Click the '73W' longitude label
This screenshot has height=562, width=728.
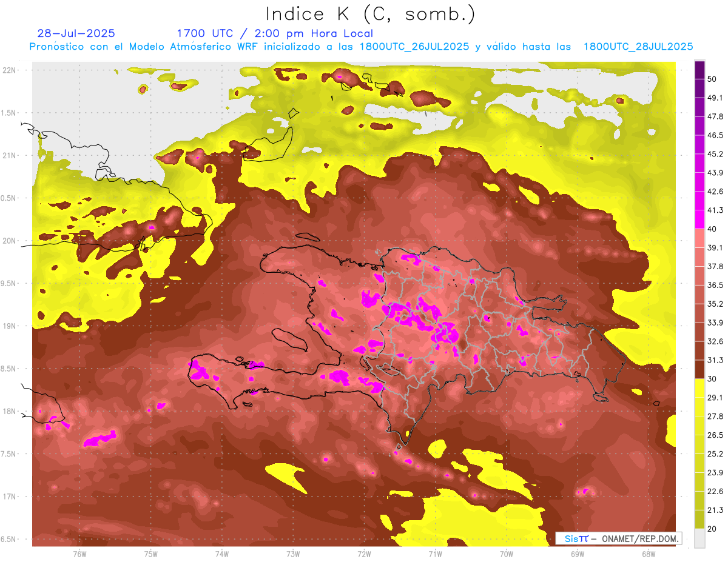293,554
